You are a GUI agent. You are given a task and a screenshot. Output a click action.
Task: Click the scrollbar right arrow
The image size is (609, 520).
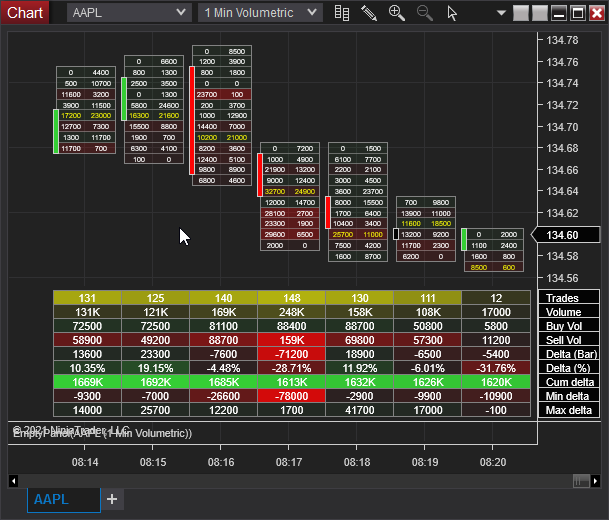click(595, 482)
